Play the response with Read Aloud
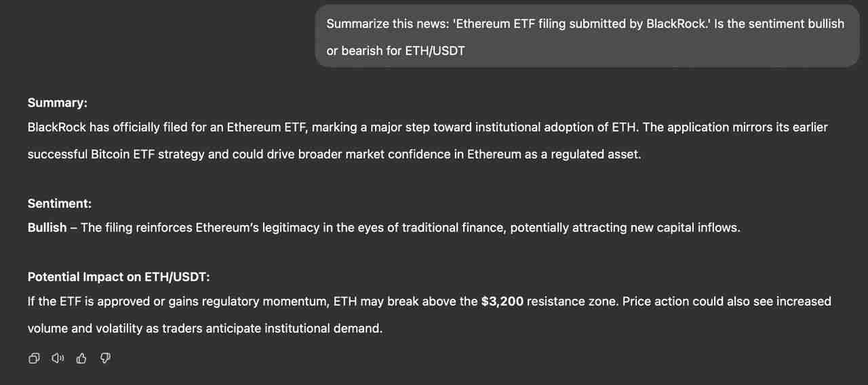Screen dimensions: 868x385 pyautogui.click(x=58, y=359)
